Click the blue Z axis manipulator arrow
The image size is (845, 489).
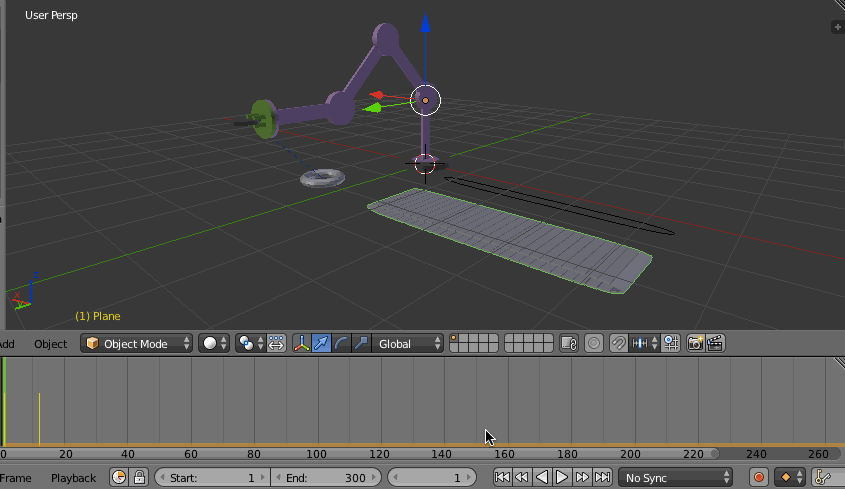point(425,23)
